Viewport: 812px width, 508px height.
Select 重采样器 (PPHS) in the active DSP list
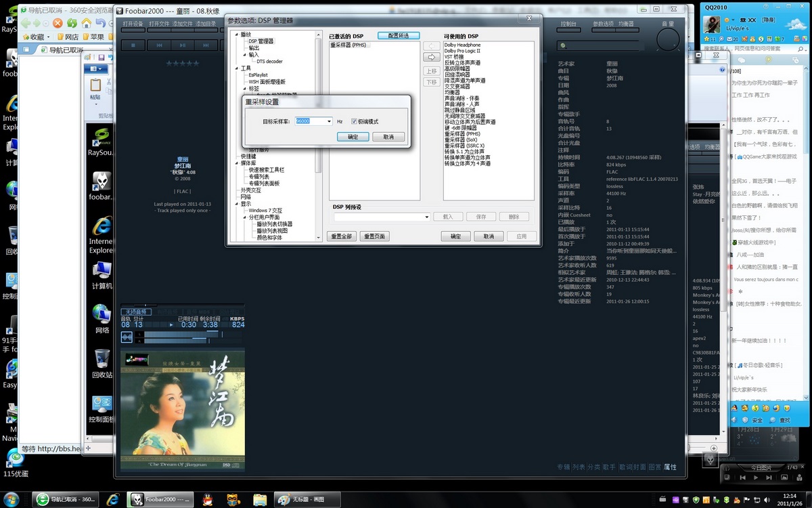pos(348,45)
